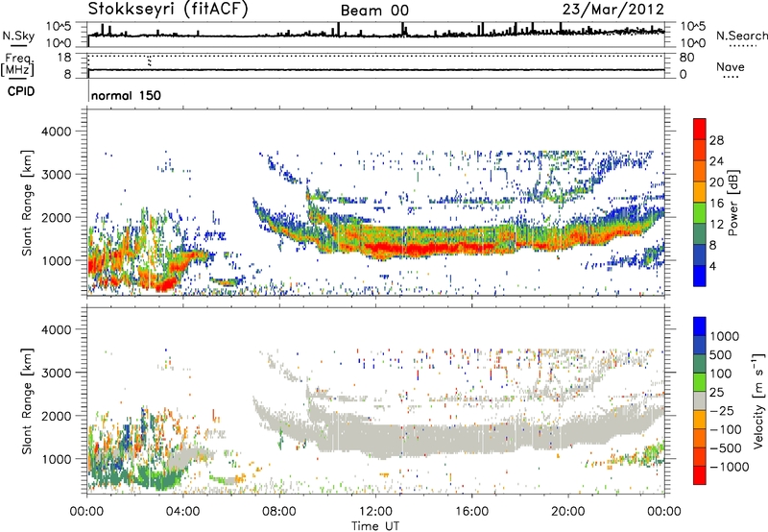Click the 3000 tick on velocity panel
This screenshot has height=532, width=768.
click(56, 373)
